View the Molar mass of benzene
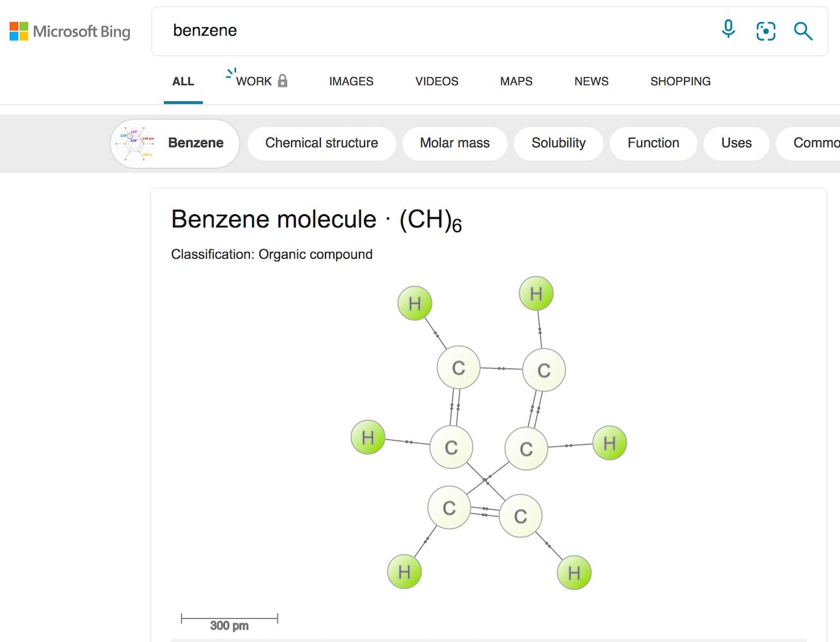This screenshot has width=840, height=642. [x=455, y=143]
